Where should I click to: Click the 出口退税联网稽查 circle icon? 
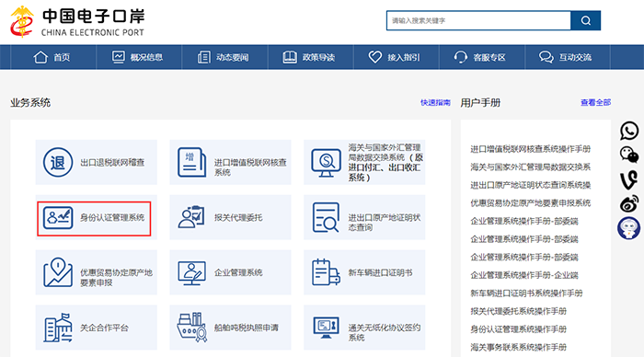click(58, 162)
